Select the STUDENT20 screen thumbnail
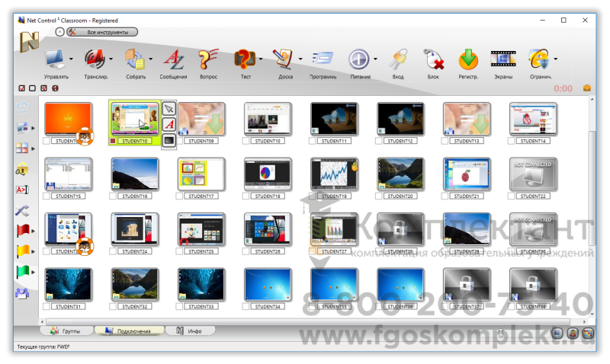 402,174
